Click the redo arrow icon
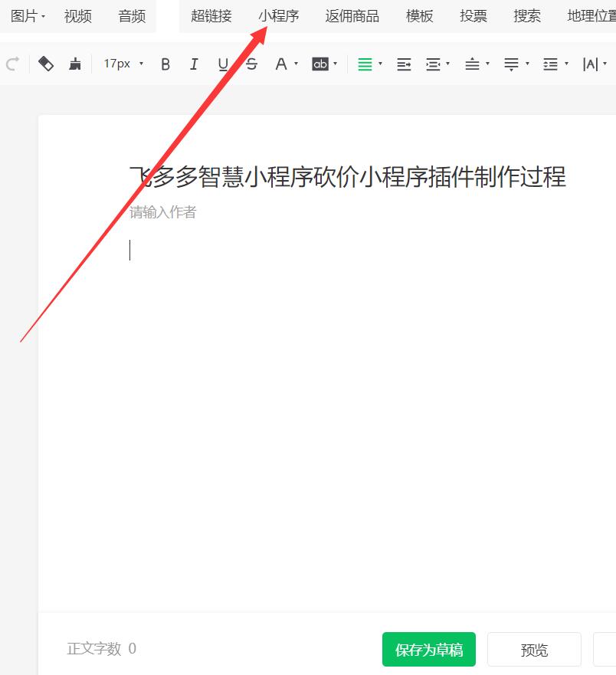This screenshot has height=675, width=616. click(11, 64)
